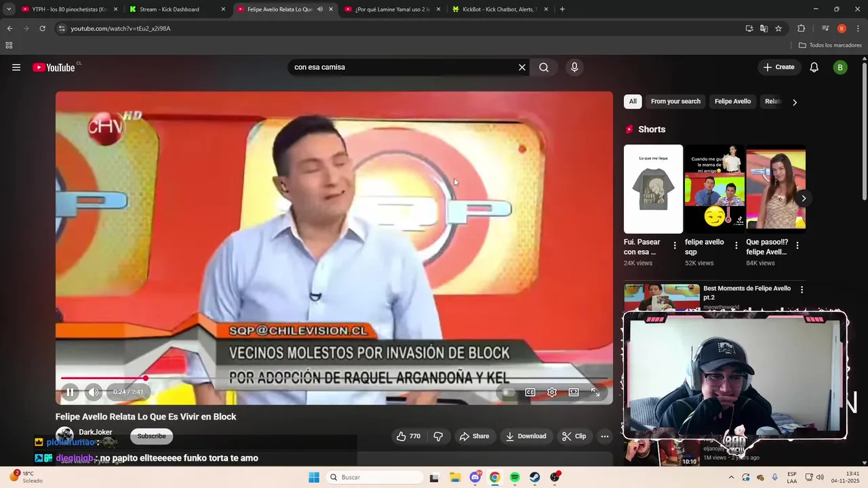Enter full screen mode

[595, 392]
